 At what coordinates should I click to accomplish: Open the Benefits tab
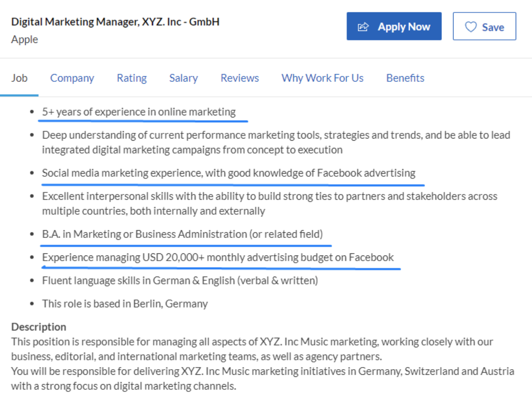[405, 78]
